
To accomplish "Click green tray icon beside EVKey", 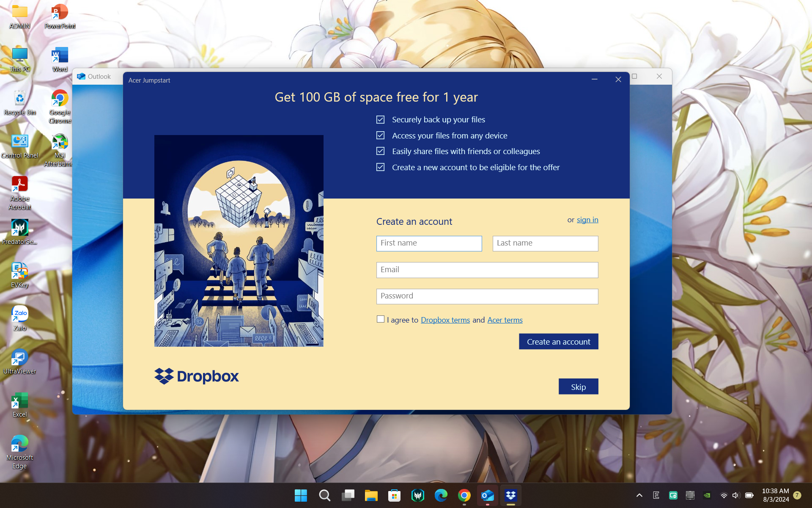I will point(673,495).
